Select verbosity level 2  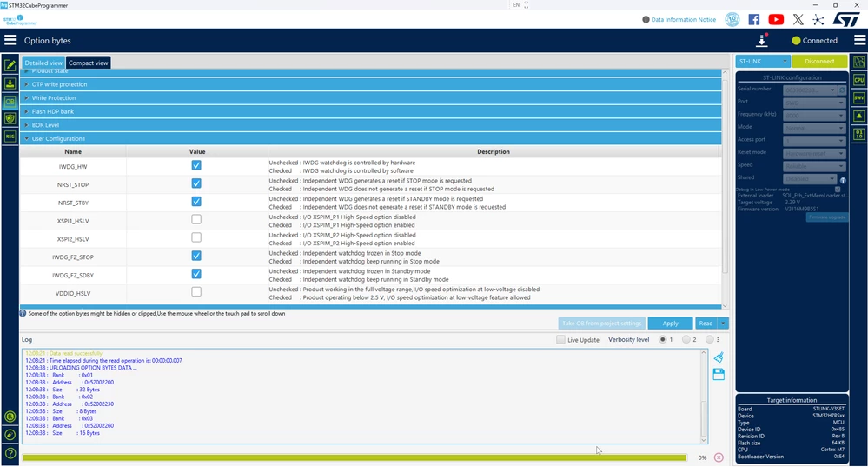686,339
